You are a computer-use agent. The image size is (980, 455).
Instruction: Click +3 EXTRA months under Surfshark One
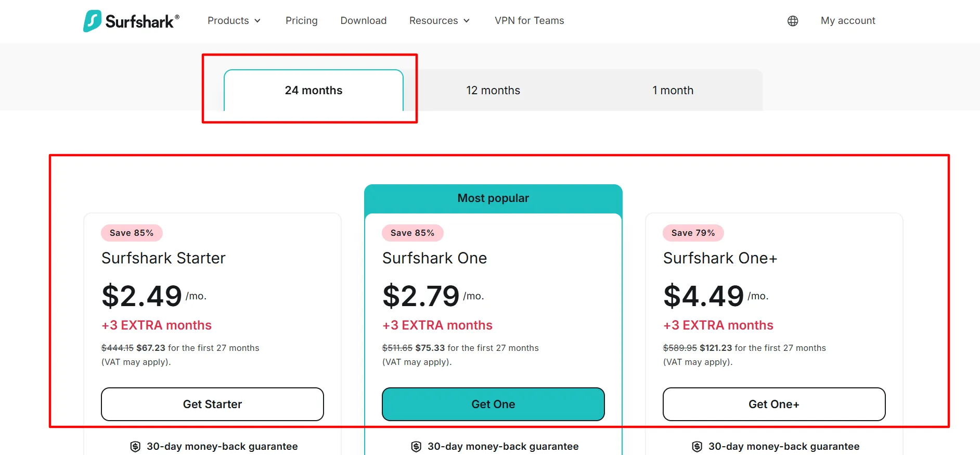pos(437,325)
